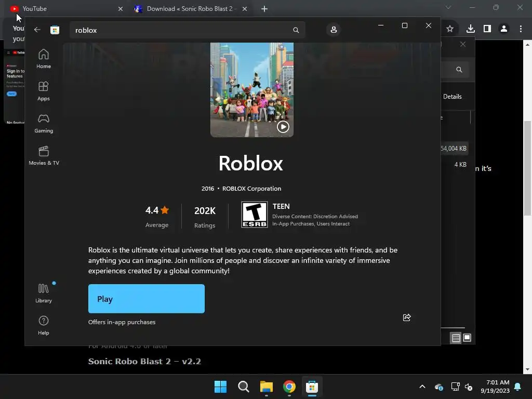Screen dimensions: 532x399
Task: Switch to Sonic Robo Blast 2 download tab
Action: 190,9
